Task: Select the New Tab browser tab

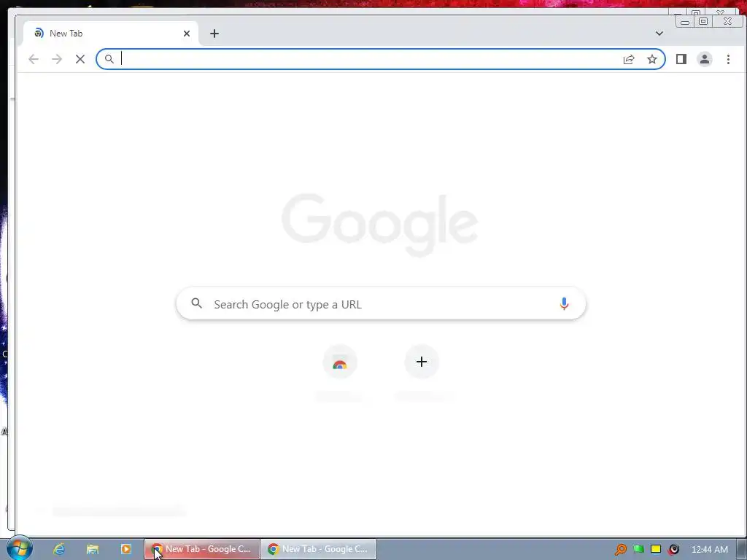Action: pyautogui.click(x=111, y=34)
